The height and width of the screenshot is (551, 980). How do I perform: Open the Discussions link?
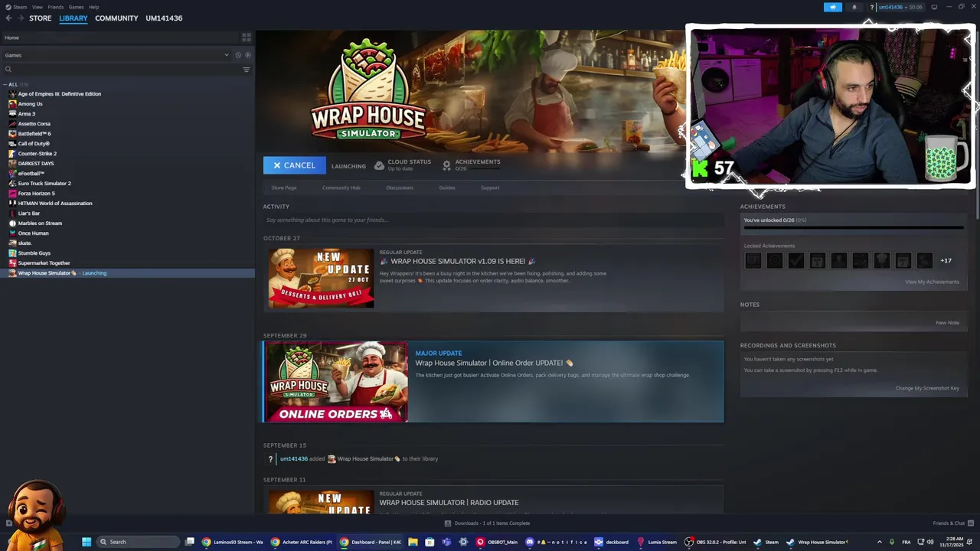click(x=399, y=187)
